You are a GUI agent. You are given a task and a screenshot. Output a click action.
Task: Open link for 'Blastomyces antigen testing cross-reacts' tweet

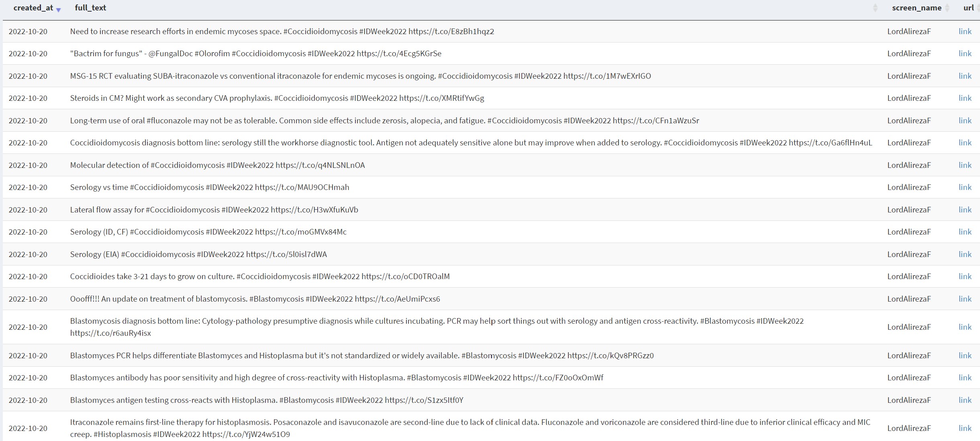tap(965, 400)
